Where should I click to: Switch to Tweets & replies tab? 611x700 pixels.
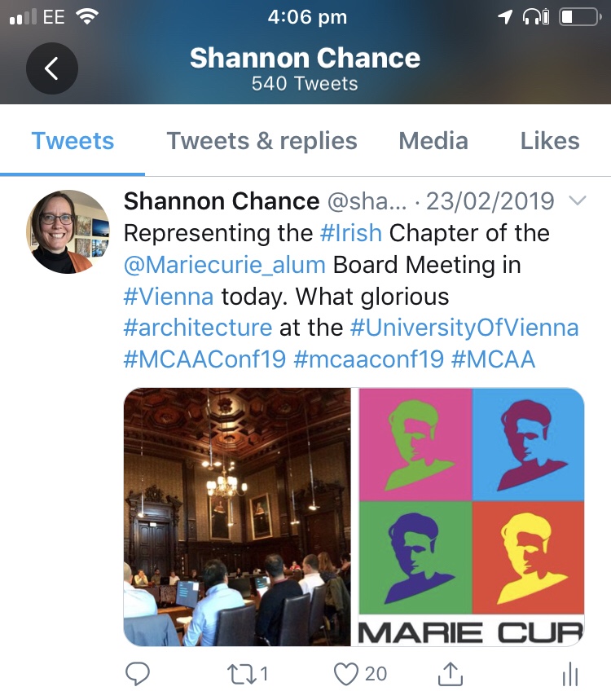(262, 141)
